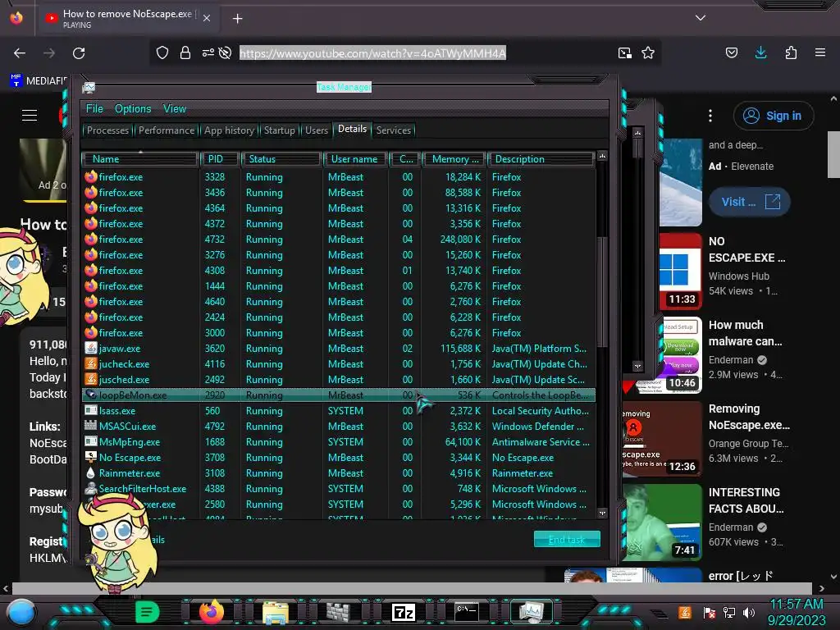
Task: Switch to the Users tab
Action: point(317,130)
